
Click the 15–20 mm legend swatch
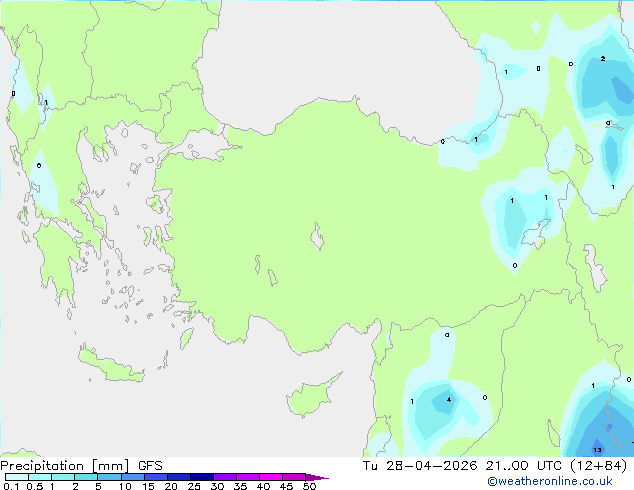156,477
